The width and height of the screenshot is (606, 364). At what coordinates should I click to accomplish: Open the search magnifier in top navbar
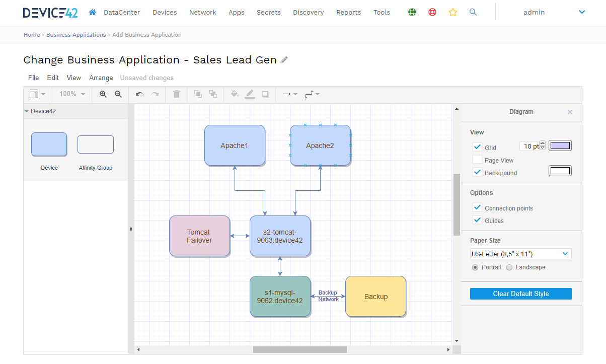coord(473,12)
